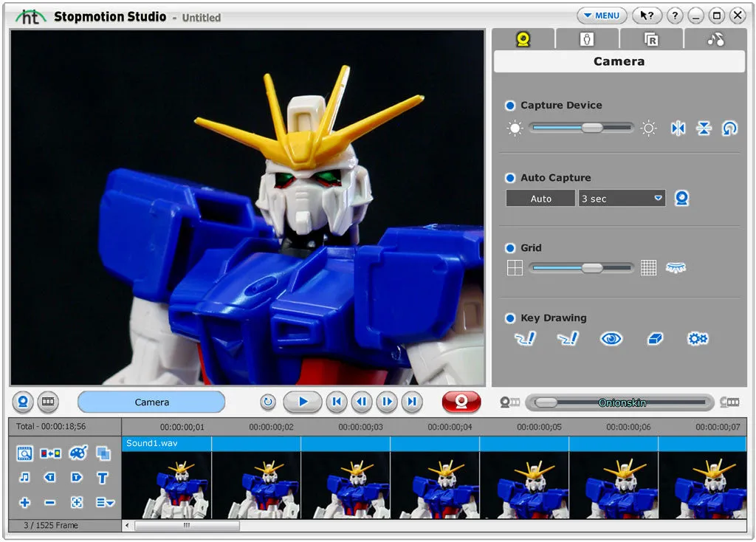Click the red capture frame button
Screen dimensions: 756x542
pyautogui.click(x=461, y=402)
